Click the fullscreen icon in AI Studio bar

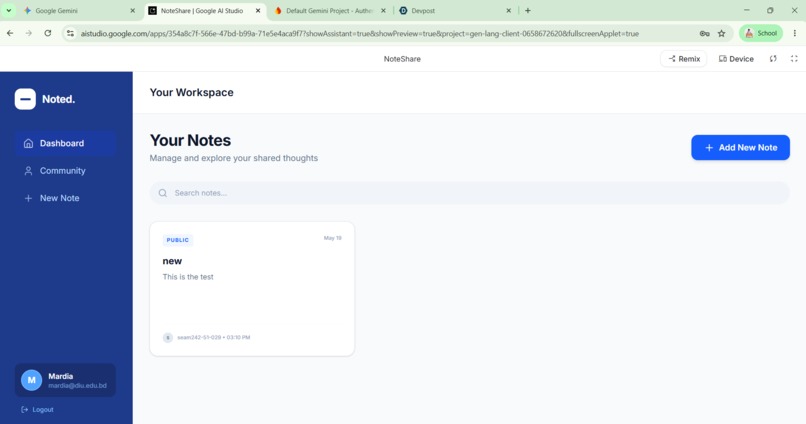(794, 59)
